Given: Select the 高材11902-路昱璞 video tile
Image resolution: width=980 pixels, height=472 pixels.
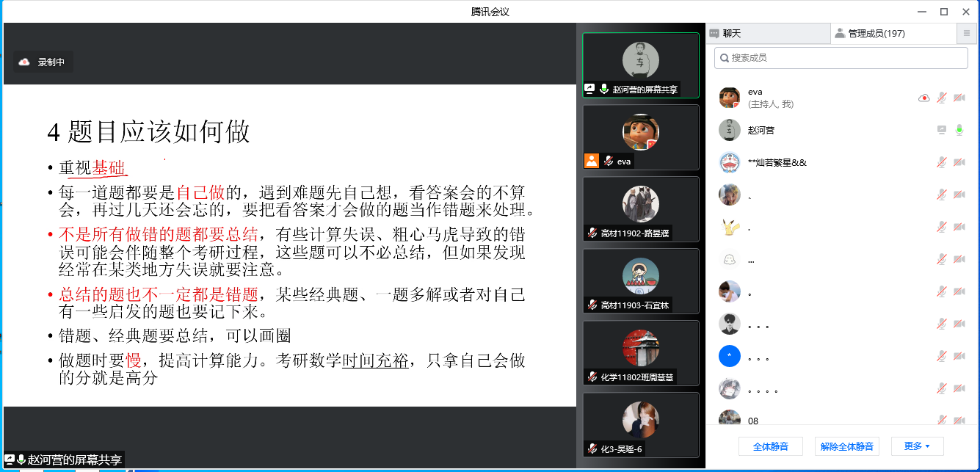Looking at the screenshot, I should (x=640, y=209).
